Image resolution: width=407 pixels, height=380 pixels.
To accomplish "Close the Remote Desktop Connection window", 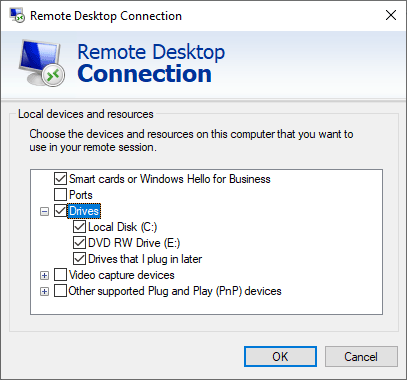I will tap(391, 15).
